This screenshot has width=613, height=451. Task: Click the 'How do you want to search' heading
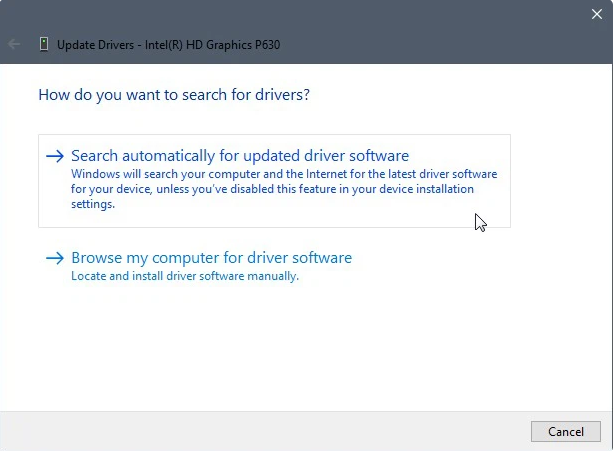[173, 96]
